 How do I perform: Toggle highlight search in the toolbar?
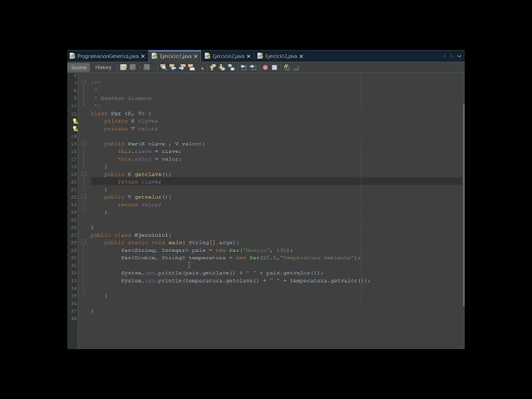pyautogui.click(x=191, y=67)
